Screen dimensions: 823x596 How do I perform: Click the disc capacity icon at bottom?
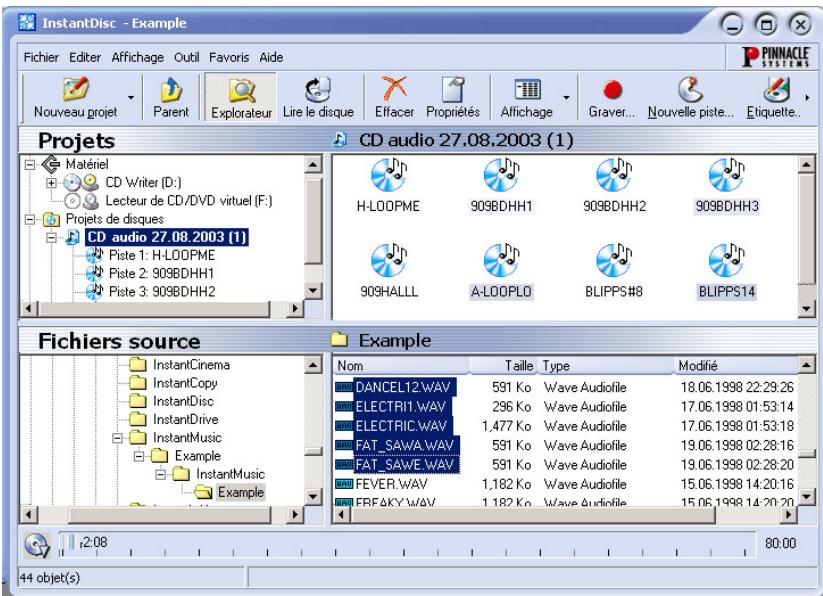[x=37, y=546]
